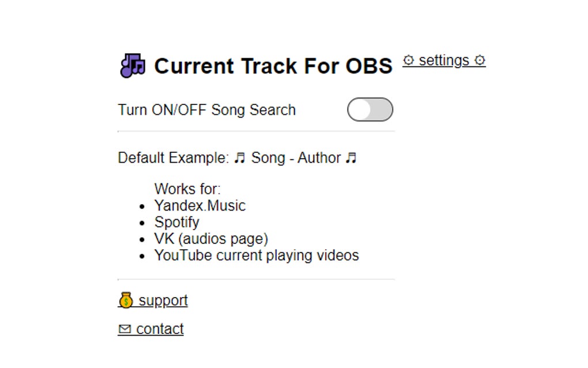Click the Spotify list entry
The image size is (588, 368).
(176, 222)
